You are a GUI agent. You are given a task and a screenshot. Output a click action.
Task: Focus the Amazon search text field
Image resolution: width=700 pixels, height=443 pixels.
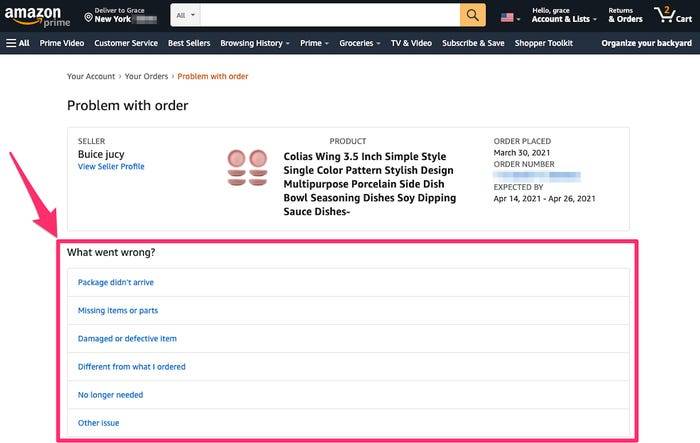point(330,15)
